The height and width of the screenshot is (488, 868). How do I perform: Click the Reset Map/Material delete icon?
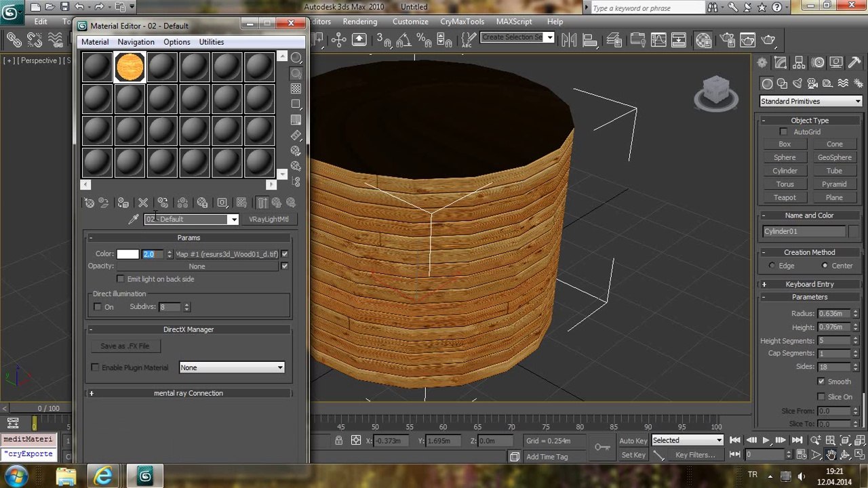[143, 203]
